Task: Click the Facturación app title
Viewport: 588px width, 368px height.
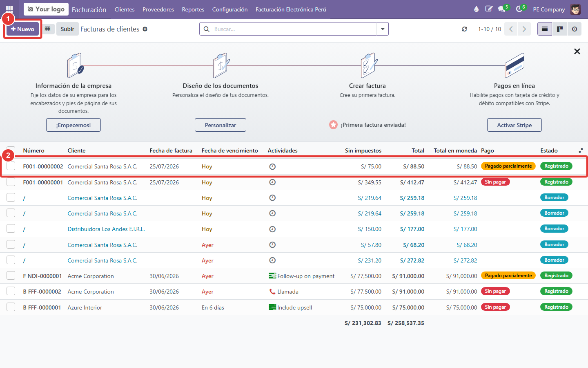Action: pos(89,9)
